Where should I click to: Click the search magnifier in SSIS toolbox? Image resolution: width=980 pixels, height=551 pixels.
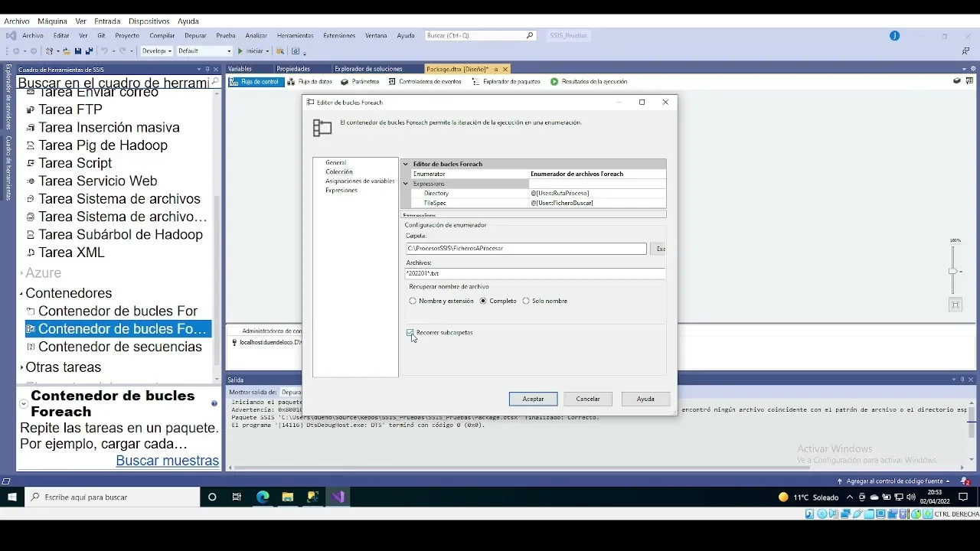[x=215, y=82]
